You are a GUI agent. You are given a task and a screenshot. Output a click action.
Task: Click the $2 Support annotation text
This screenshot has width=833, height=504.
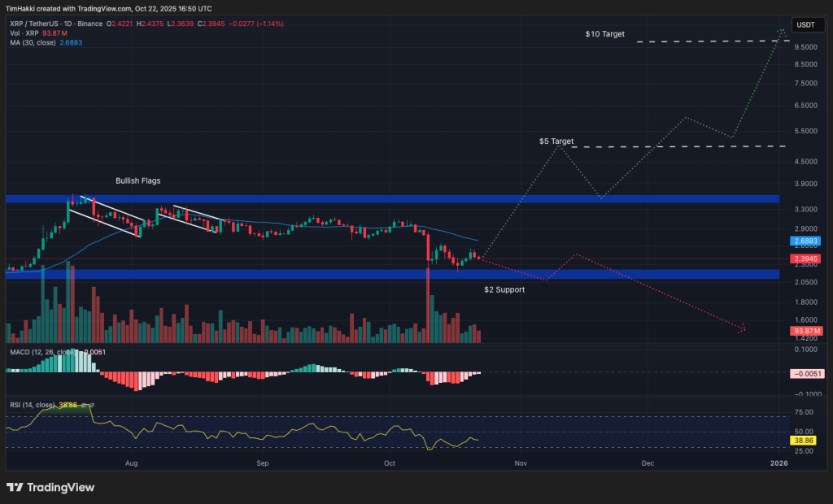coord(503,289)
